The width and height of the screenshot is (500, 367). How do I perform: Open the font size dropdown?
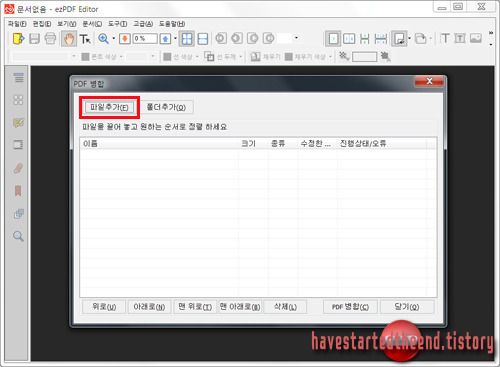click(x=153, y=57)
